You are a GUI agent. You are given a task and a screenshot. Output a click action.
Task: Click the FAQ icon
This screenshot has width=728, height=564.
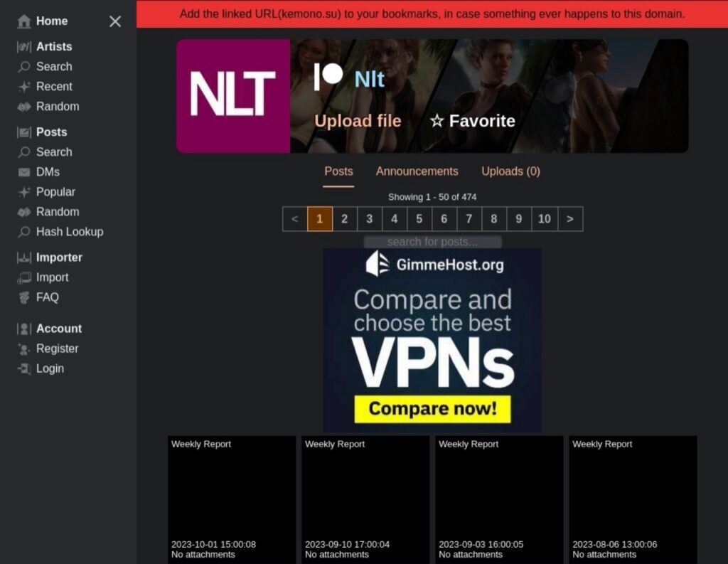click(23, 298)
